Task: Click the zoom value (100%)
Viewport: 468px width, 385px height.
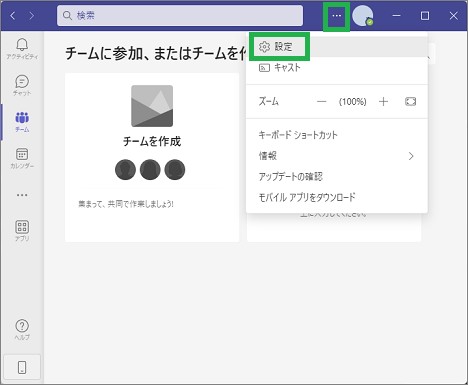Action: pos(352,102)
